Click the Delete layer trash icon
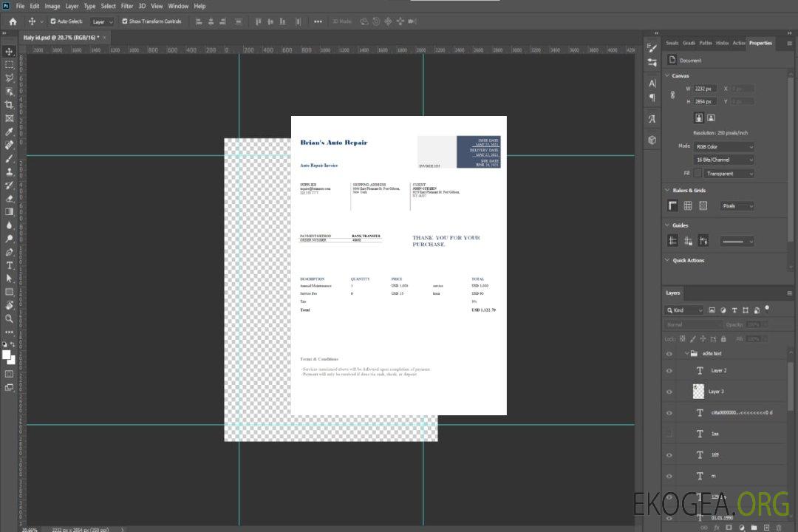798x532 pixels. 779,528
